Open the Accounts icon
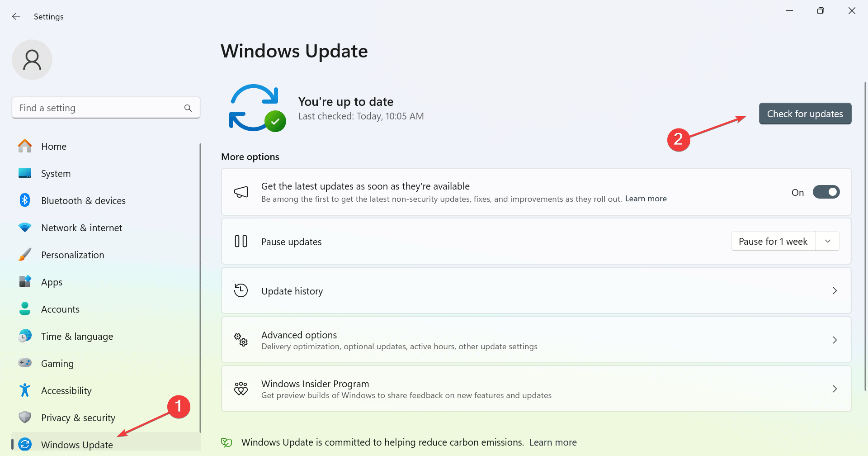This screenshot has height=456, width=868. coord(25,309)
